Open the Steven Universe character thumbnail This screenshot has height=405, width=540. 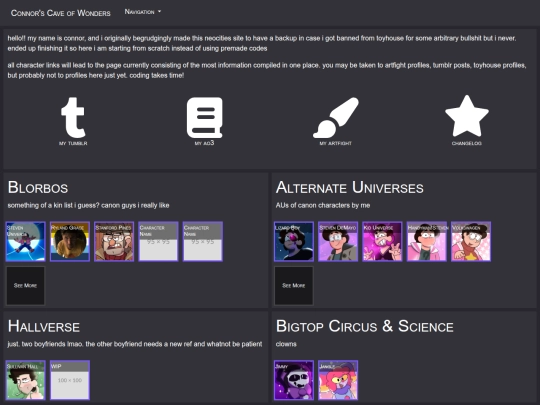coord(25,241)
